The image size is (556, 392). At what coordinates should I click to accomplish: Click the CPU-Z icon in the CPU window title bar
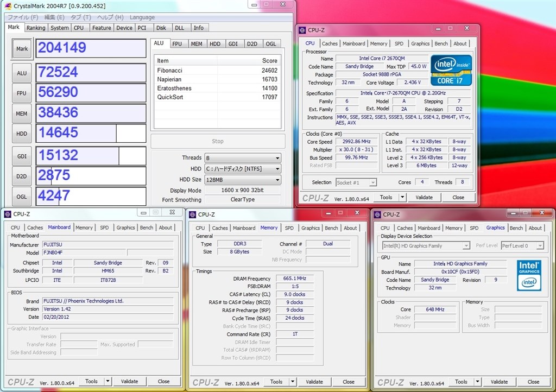302,30
